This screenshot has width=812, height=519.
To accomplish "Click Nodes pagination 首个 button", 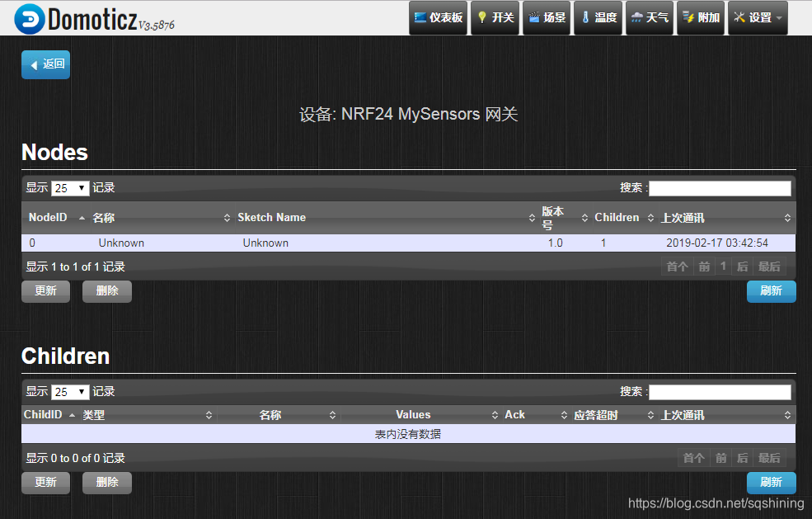I will pyautogui.click(x=677, y=267).
